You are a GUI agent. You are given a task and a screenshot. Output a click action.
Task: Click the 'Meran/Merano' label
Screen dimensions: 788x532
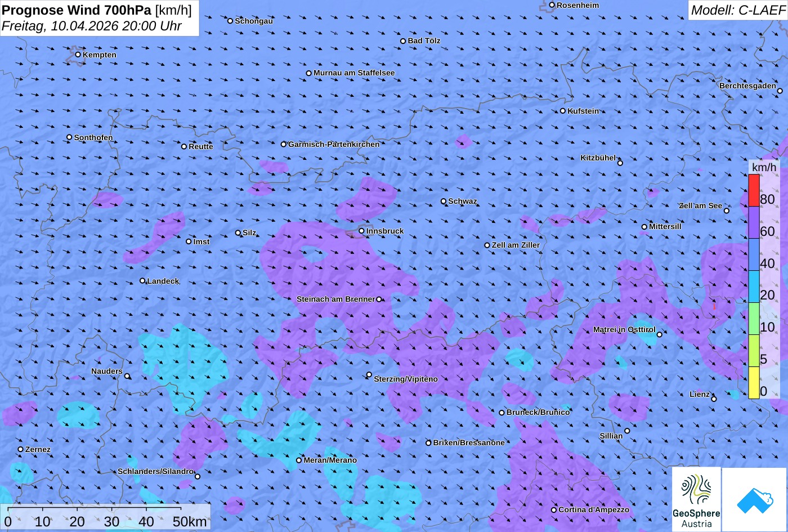[x=330, y=460]
